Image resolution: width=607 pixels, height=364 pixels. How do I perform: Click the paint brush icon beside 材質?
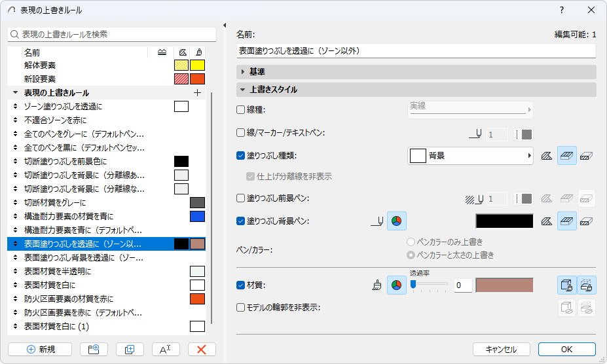[x=377, y=285]
